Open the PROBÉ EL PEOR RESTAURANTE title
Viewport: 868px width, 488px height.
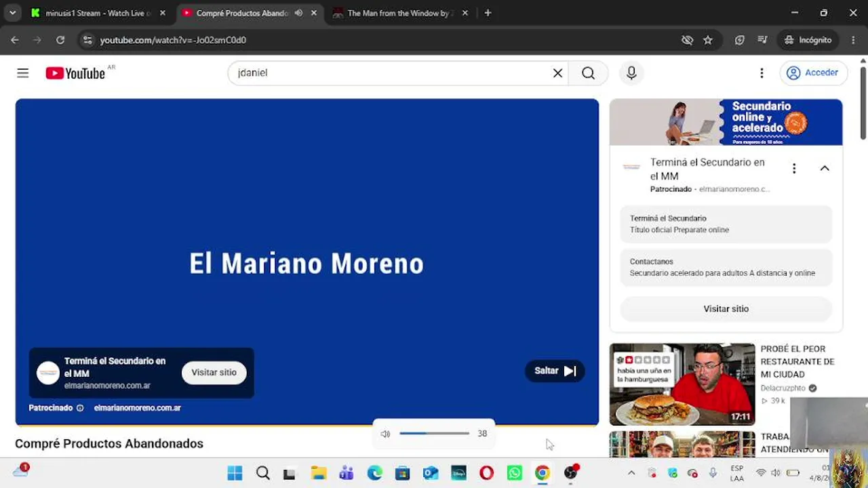(797, 361)
